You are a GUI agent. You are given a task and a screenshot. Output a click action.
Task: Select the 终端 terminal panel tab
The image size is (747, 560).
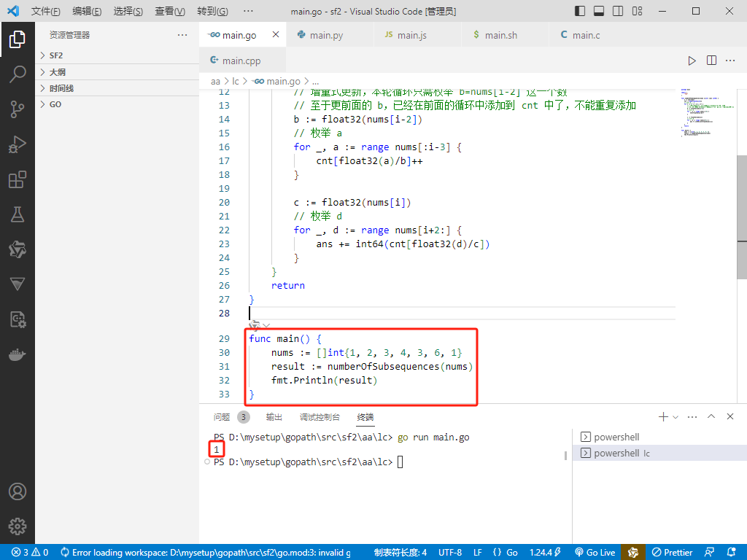[x=365, y=417]
